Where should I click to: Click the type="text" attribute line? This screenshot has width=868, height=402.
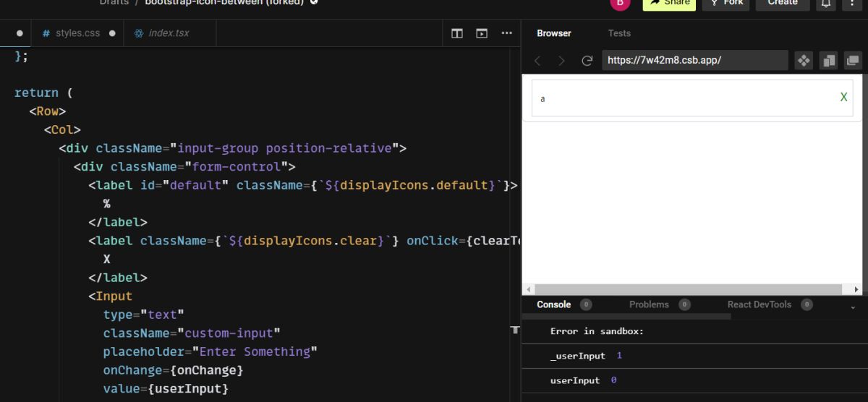[x=144, y=315]
